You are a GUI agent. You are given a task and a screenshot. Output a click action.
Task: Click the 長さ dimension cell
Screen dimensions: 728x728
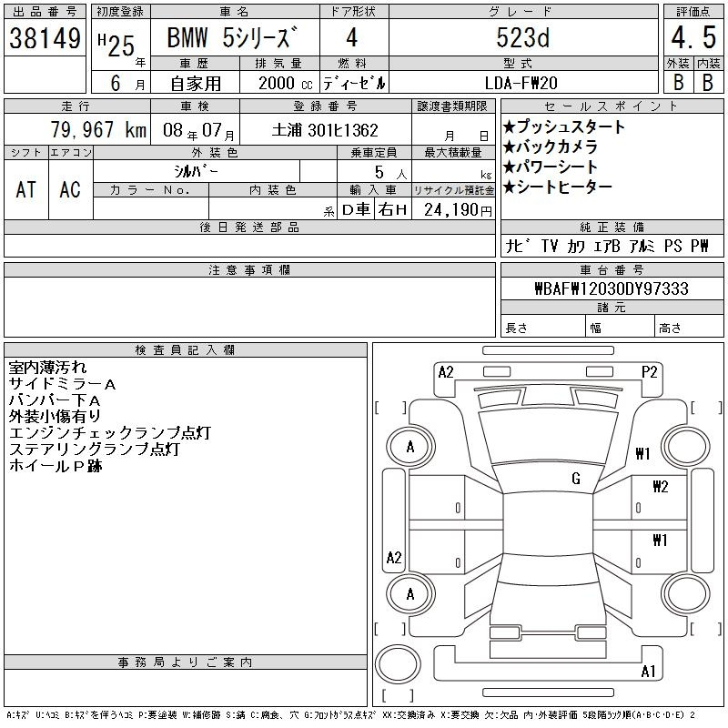[x=542, y=327]
